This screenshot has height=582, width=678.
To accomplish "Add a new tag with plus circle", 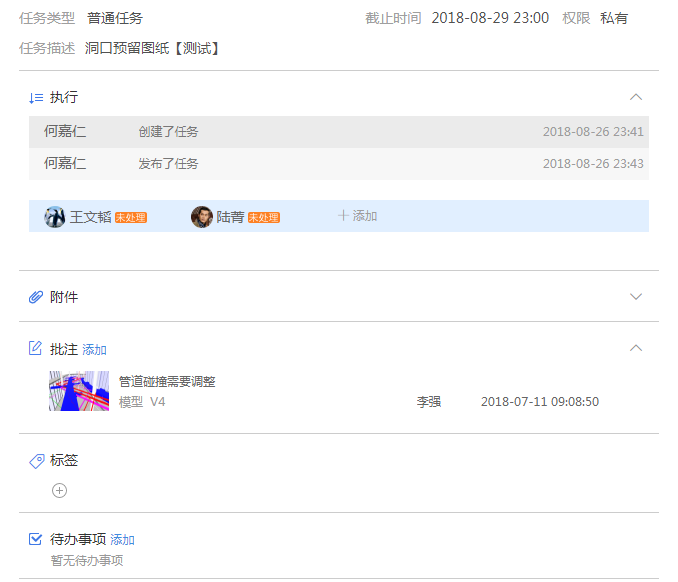I will tap(59, 490).
